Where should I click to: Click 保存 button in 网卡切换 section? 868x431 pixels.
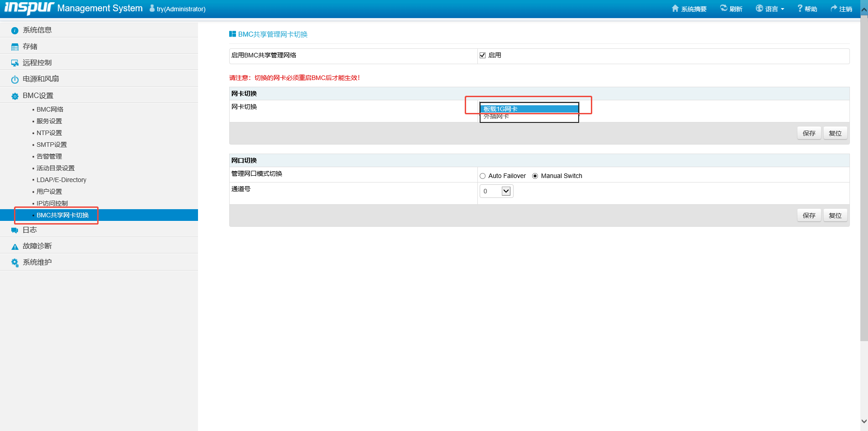click(809, 133)
